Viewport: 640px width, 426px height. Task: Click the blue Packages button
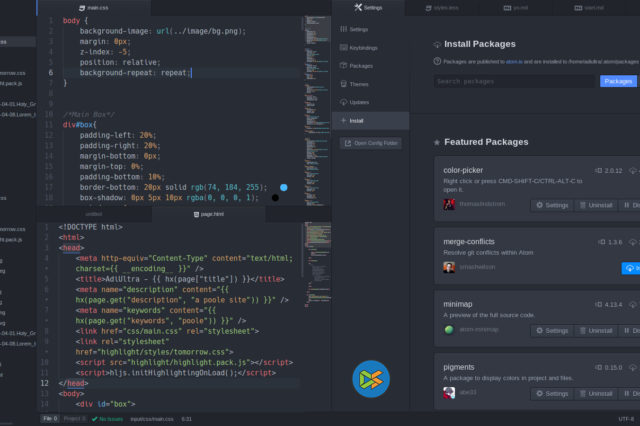pos(618,81)
